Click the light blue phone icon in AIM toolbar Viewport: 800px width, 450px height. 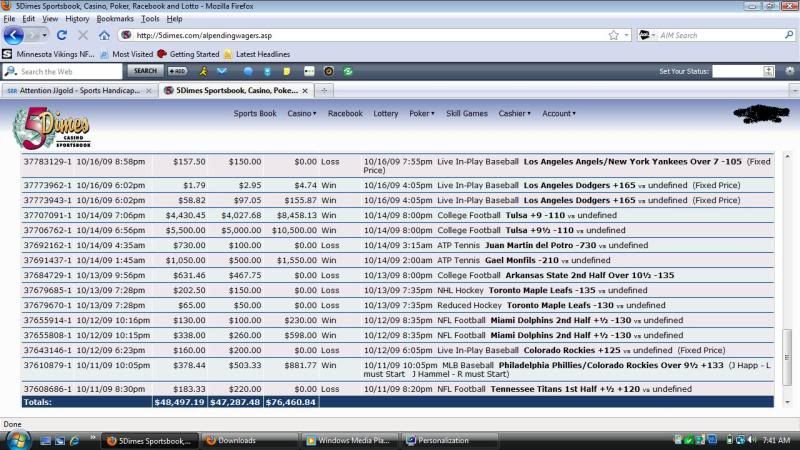pyautogui.click(x=267, y=71)
